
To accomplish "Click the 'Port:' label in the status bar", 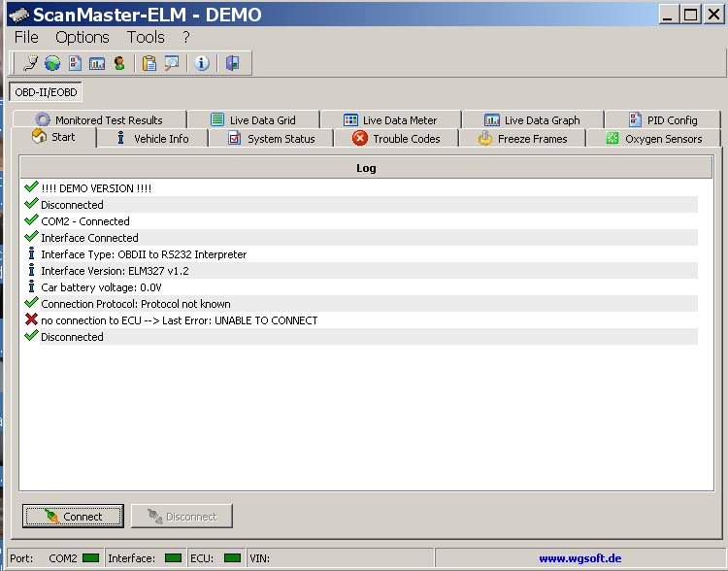I will [x=21, y=558].
